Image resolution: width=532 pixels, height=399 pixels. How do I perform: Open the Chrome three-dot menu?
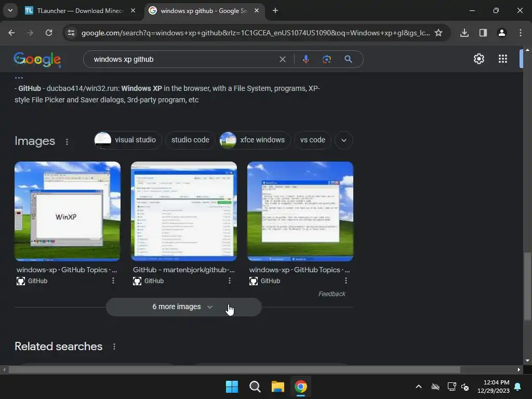point(521,33)
